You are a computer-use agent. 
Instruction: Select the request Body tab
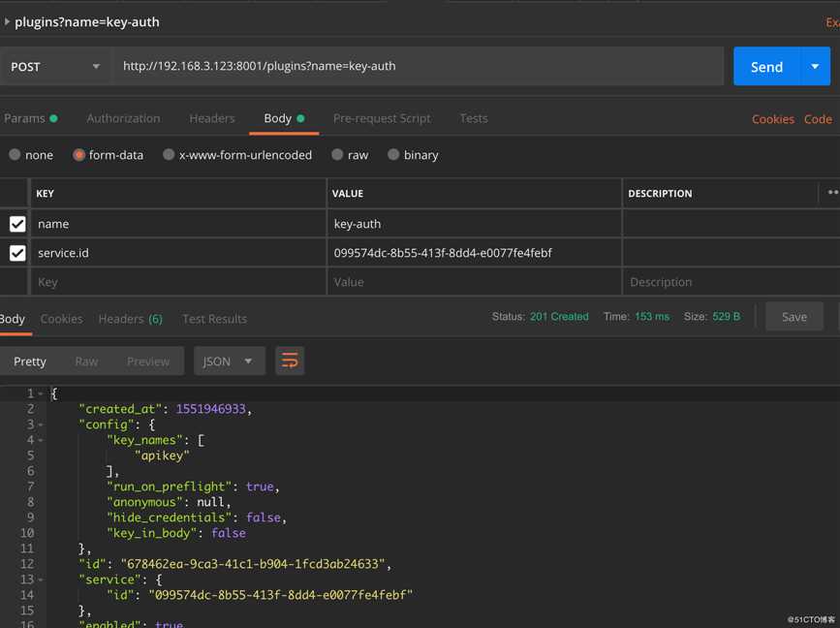[284, 118]
